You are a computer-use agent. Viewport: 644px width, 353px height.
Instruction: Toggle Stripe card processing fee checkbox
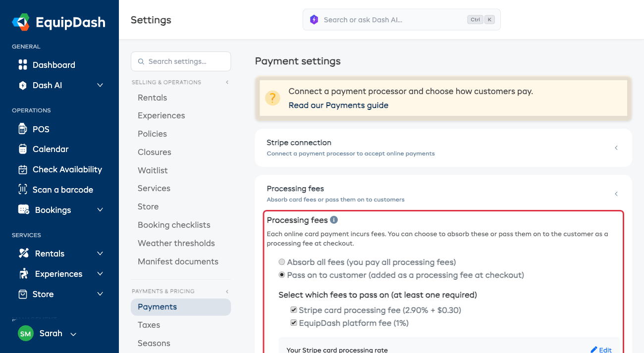pos(294,310)
